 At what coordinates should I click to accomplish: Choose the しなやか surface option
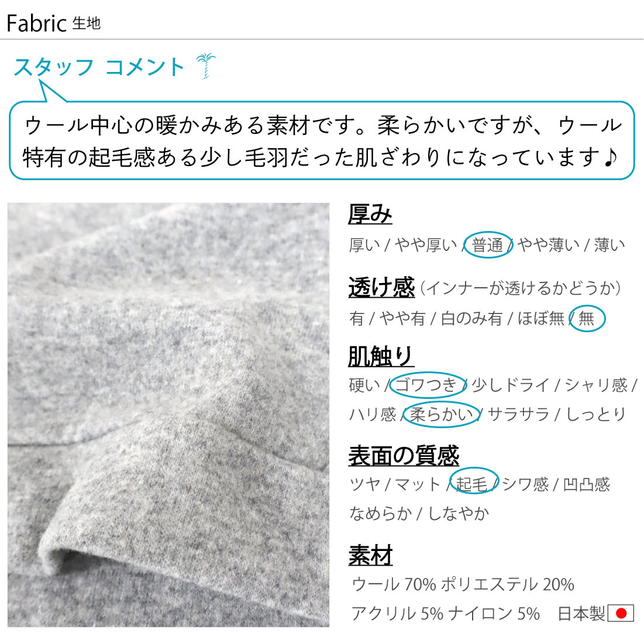coord(459,513)
